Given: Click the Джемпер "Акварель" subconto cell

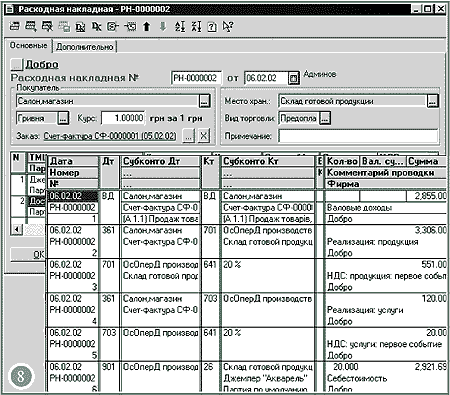Looking at the screenshot, I should coord(265,378).
